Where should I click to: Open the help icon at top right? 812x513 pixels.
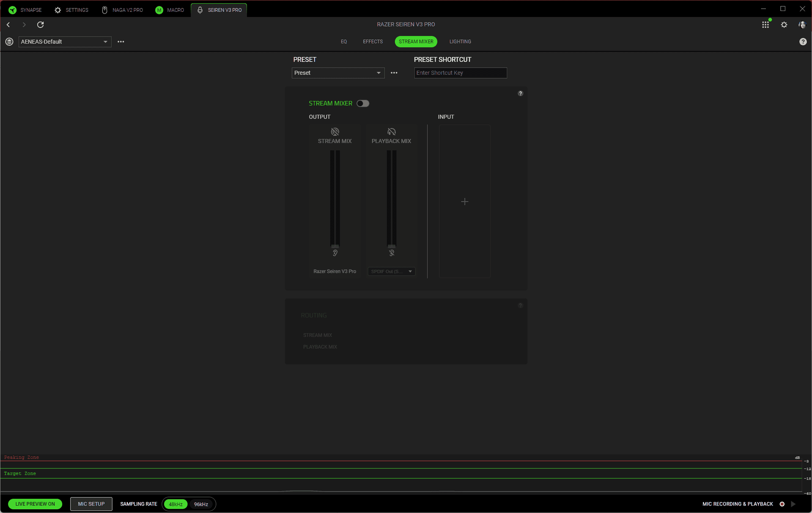(x=803, y=41)
